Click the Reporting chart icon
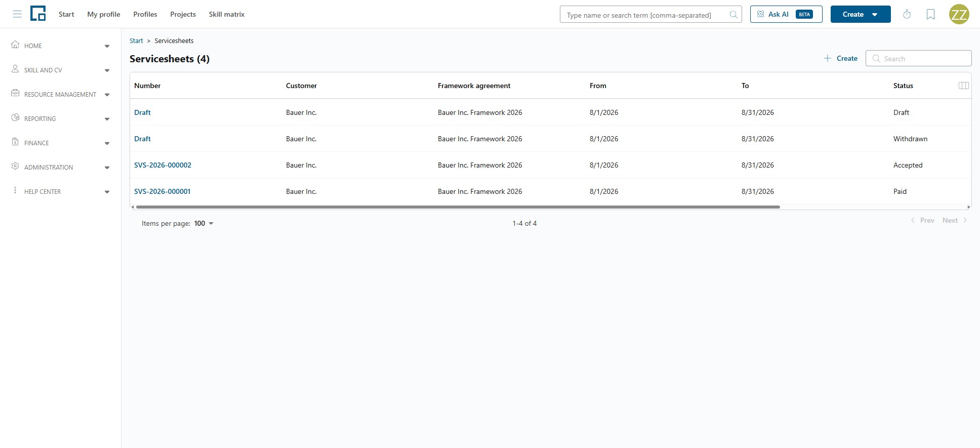980x448 pixels. click(15, 117)
